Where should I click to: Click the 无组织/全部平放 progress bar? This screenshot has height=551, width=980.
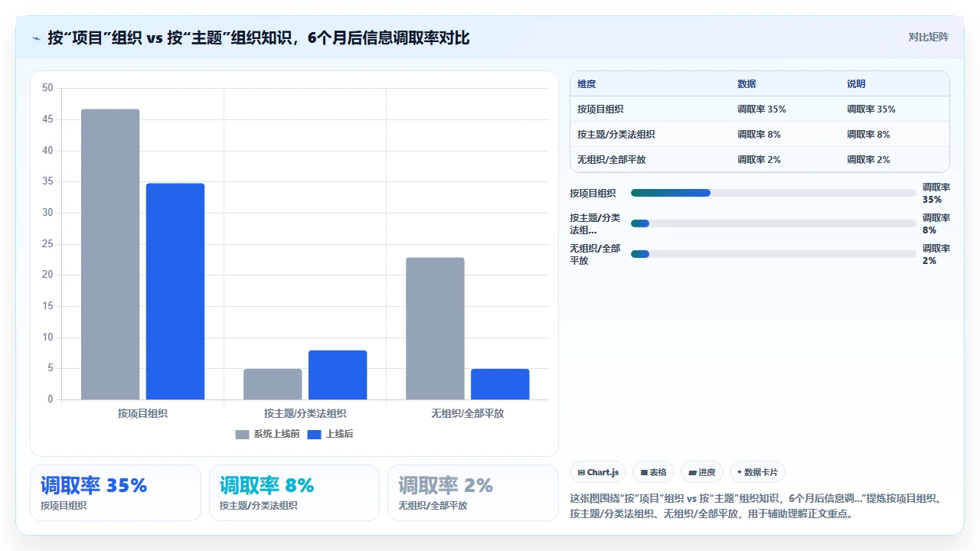(x=773, y=254)
